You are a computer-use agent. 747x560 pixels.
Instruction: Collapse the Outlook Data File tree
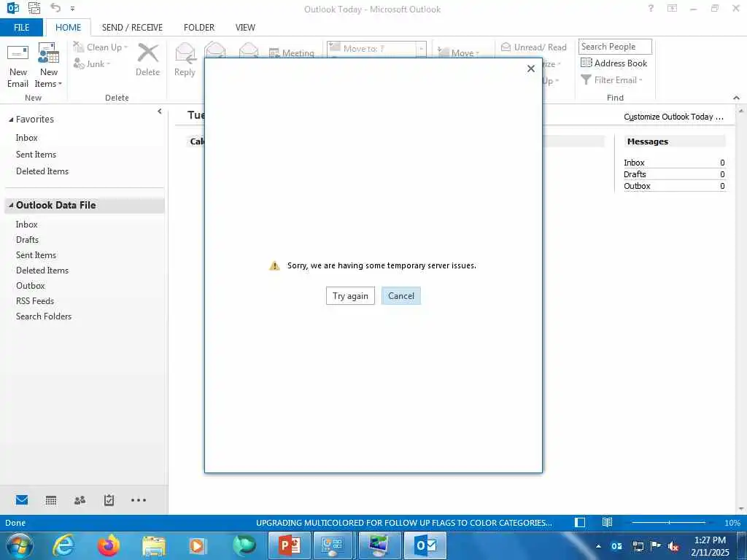pyautogui.click(x=11, y=205)
